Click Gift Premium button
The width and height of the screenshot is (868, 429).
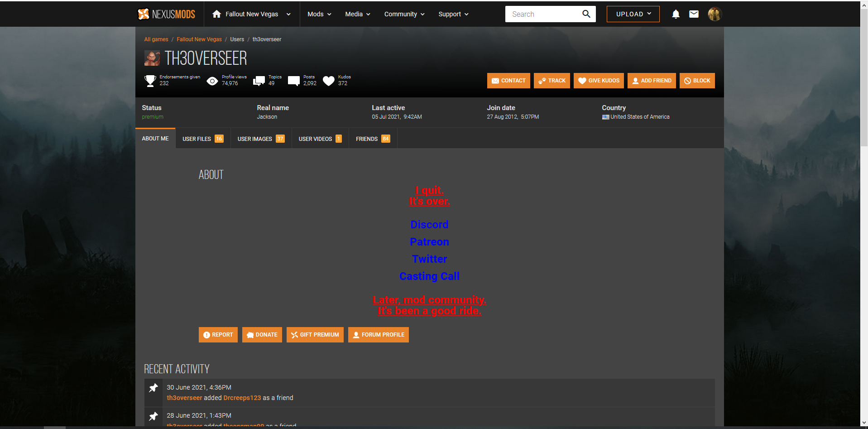(x=315, y=335)
